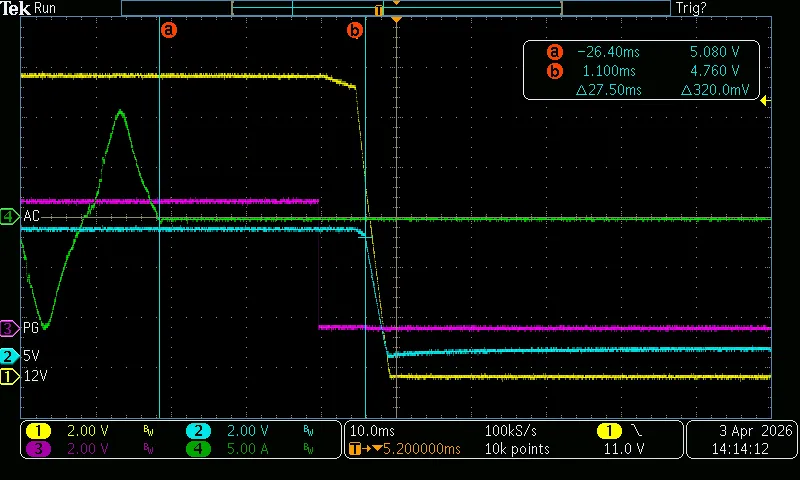Click the cursor a badge in readout box
This screenshot has height=480, width=800.
point(555,52)
